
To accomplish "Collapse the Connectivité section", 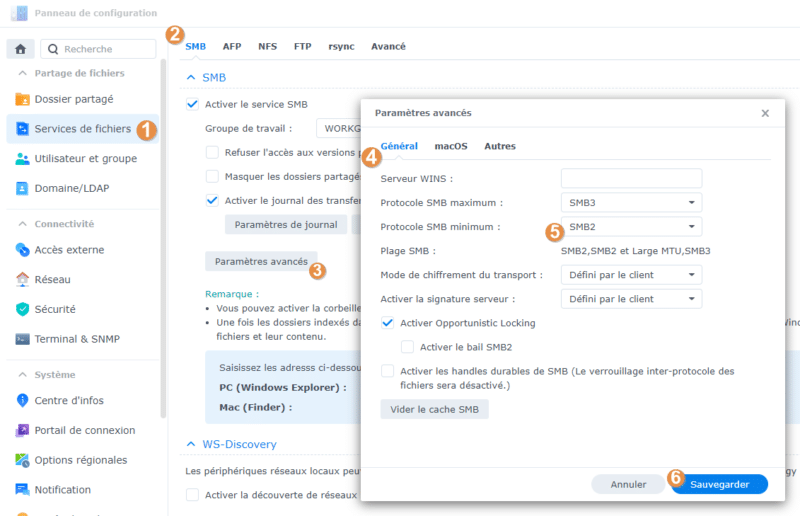I will pyautogui.click(x=22, y=224).
